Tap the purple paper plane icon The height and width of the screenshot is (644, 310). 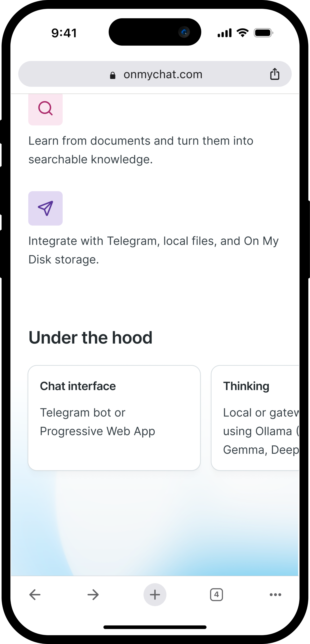tap(45, 208)
